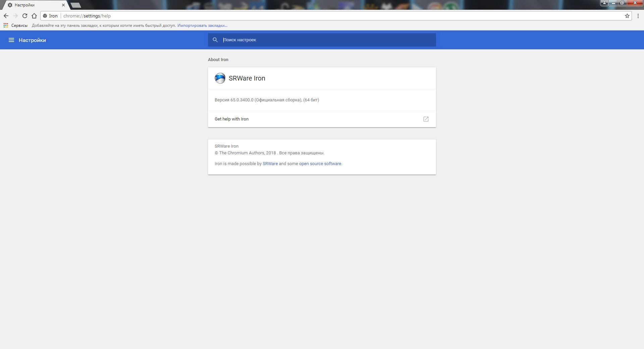This screenshot has height=349, width=644.
Task: Click the forward navigation arrow
Action: [15, 16]
